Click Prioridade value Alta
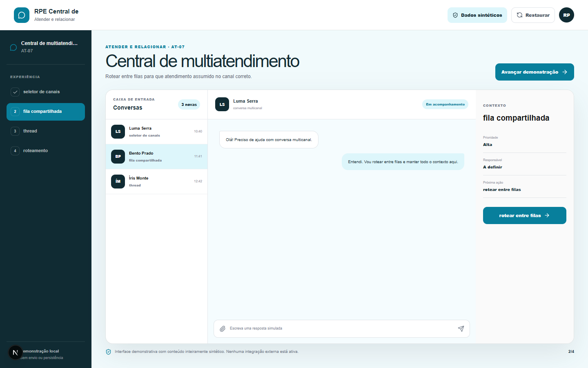 488,145
